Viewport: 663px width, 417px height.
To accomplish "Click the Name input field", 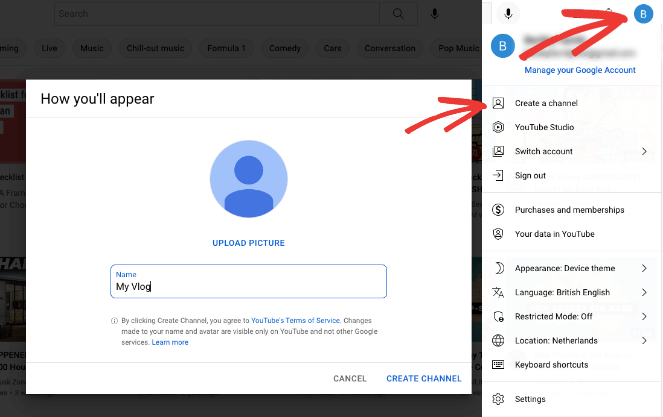I will [248, 286].
